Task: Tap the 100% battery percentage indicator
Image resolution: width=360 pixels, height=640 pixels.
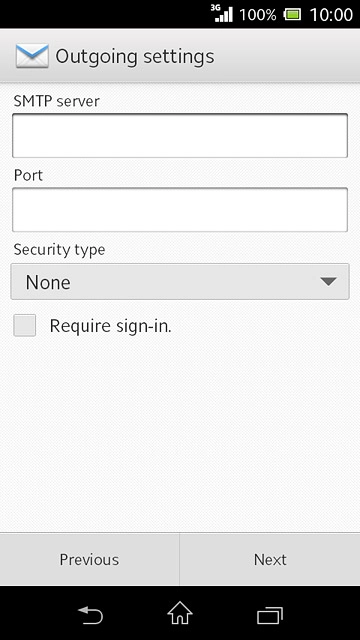Action: pos(258,15)
